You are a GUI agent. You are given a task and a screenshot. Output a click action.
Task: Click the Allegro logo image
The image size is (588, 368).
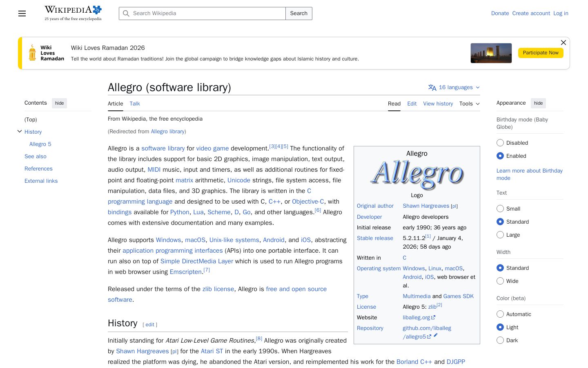(417, 175)
